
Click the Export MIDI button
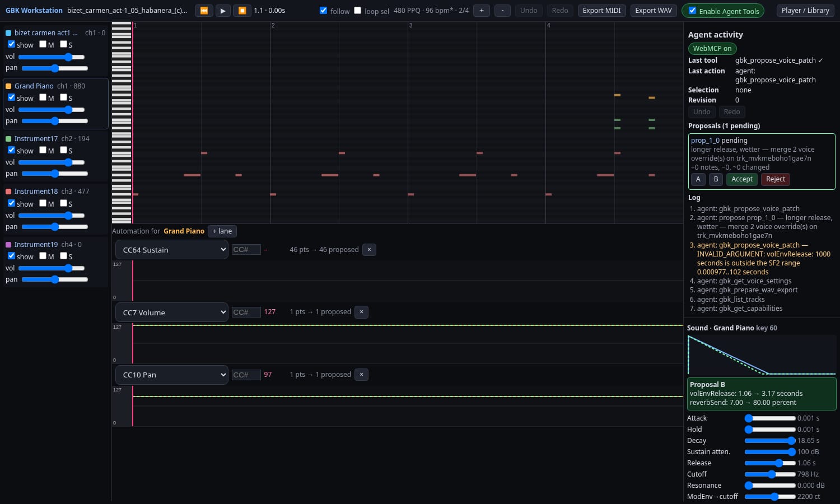pyautogui.click(x=601, y=11)
